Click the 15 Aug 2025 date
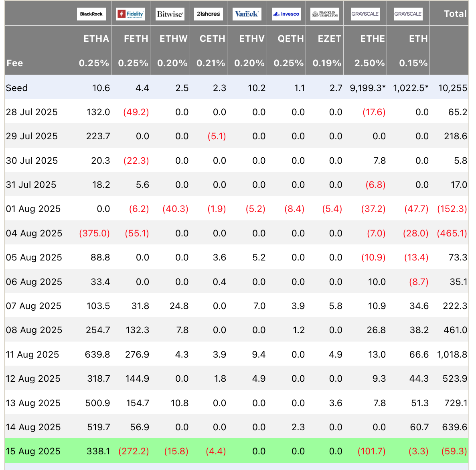The width and height of the screenshot is (476, 470). coord(33,451)
